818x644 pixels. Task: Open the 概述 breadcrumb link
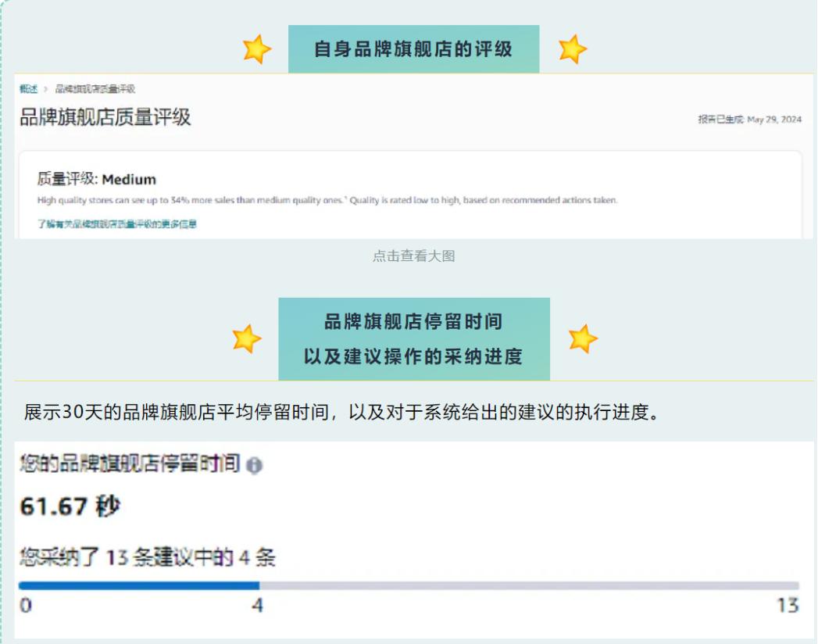[x=29, y=89]
